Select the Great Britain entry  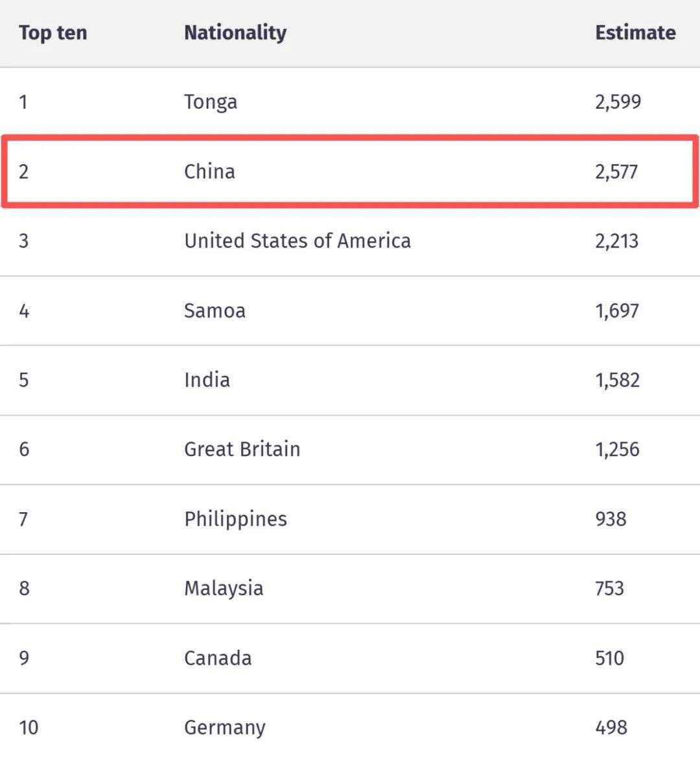[242, 449]
